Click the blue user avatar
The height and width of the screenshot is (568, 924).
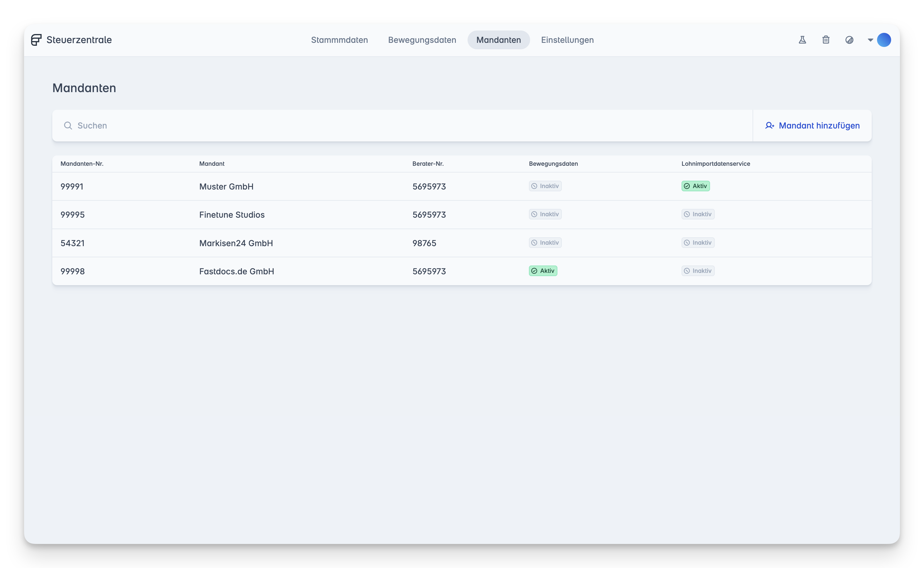coord(884,40)
